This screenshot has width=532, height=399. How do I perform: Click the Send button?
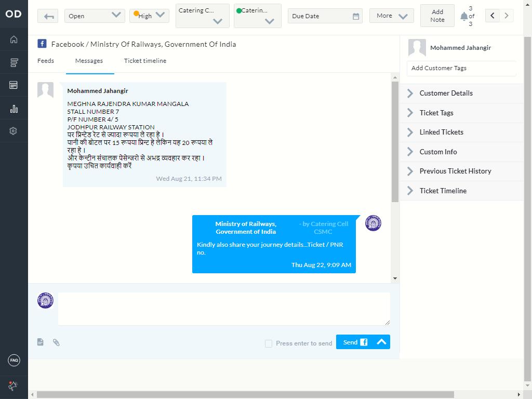coord(354,342)
